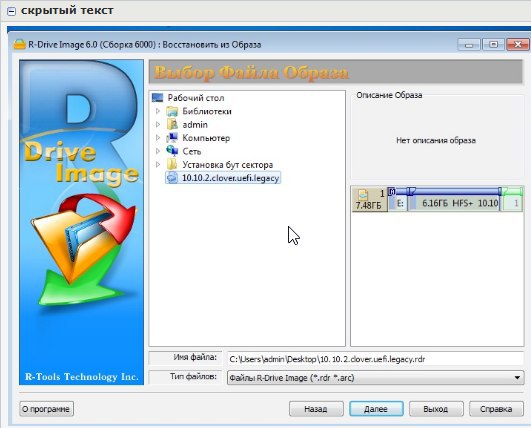The width and height of the screenshot is (531, 428).
Task: Click the Далее button
Action: coord(376,409)
